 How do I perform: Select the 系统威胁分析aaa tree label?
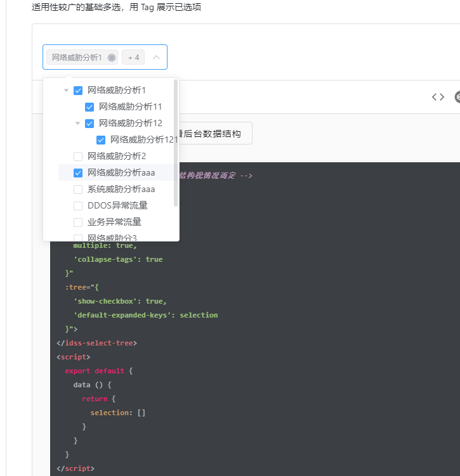point(121,189)
